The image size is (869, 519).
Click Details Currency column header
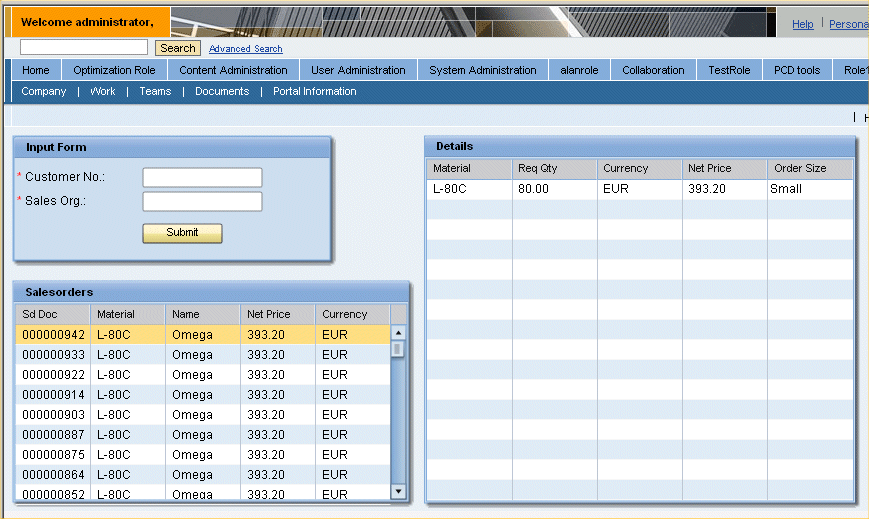[640, 169]
